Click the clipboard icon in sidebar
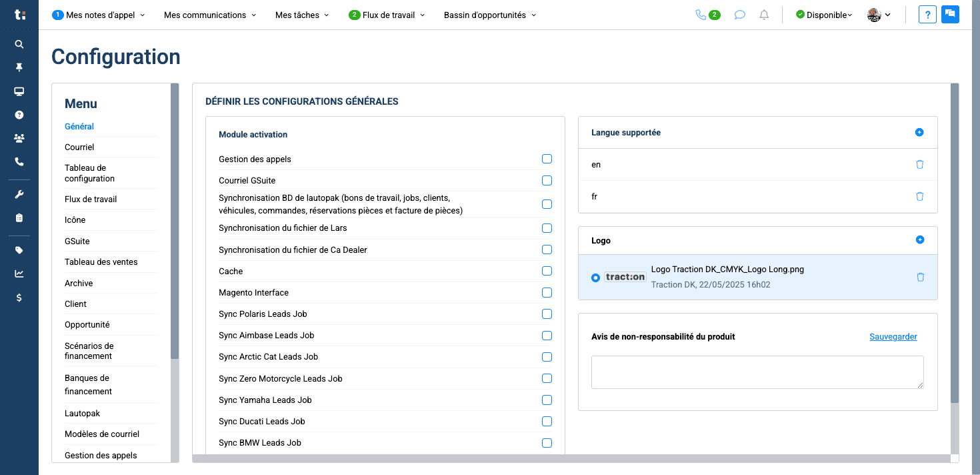Screen dimensions: 980x475 tap(19, 217)
